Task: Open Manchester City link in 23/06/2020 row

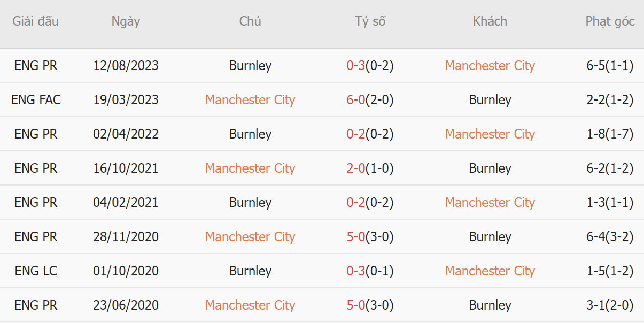Action: coord(250,305)
